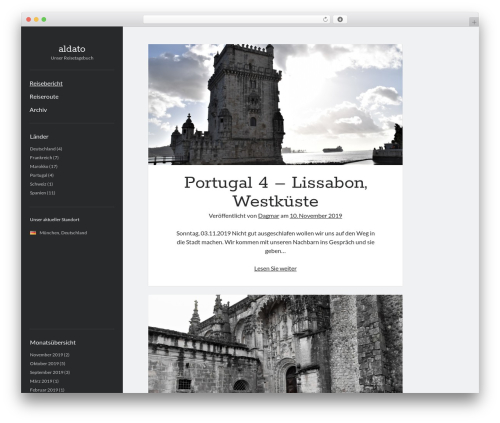Click the green maximize window button
The image size is (500, 423).
point(44,20)
